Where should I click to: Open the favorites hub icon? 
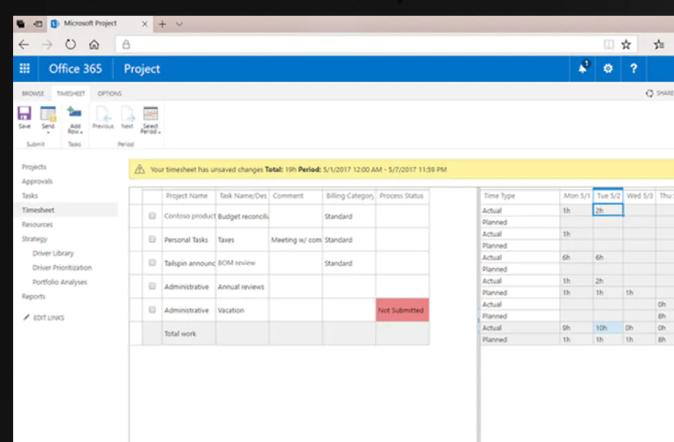(x=659, y=44)
